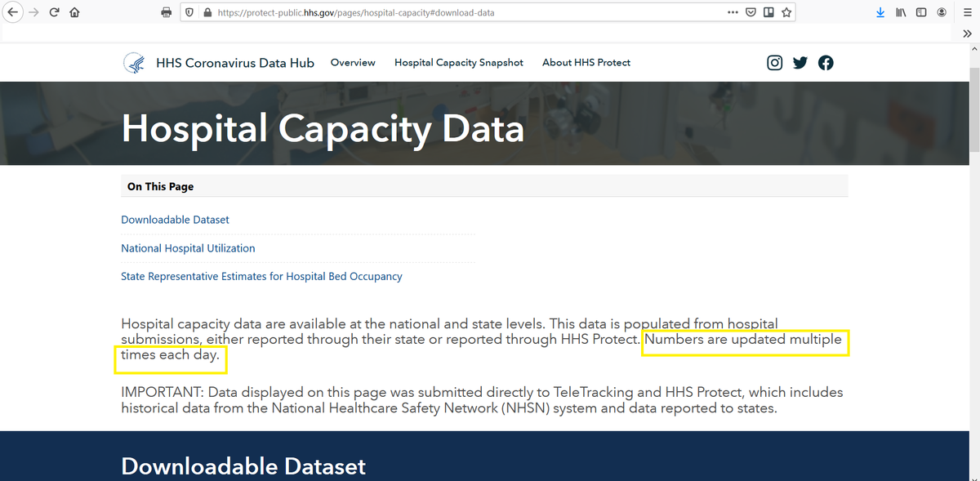
Task: Click the Firefox account profile icon
Action: (x=942, y=12)
